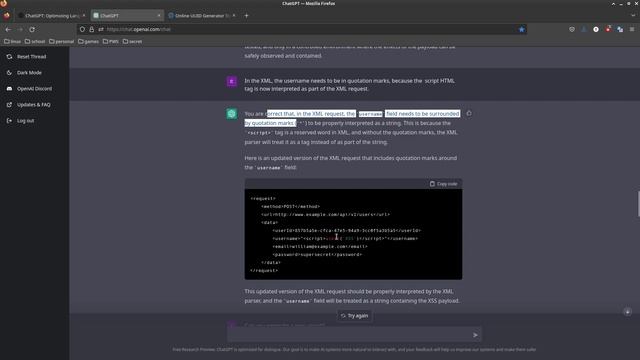Click the window title bar Firefox logo
Image resolution: width=640 pixels, height=360 pixels.
pos(3,3)
